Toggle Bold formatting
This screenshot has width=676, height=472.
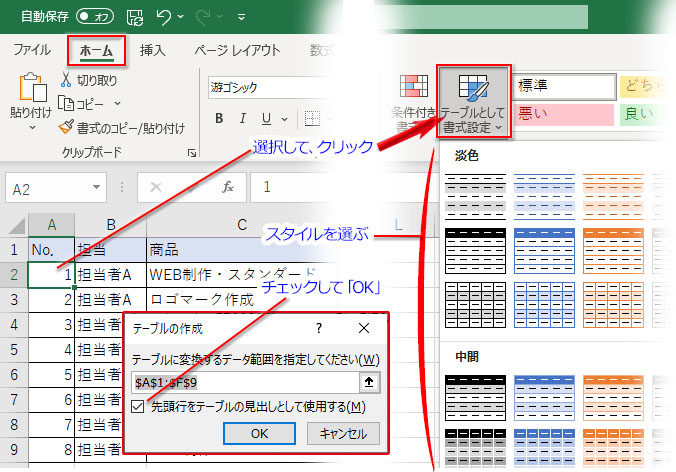coord(219,118)
